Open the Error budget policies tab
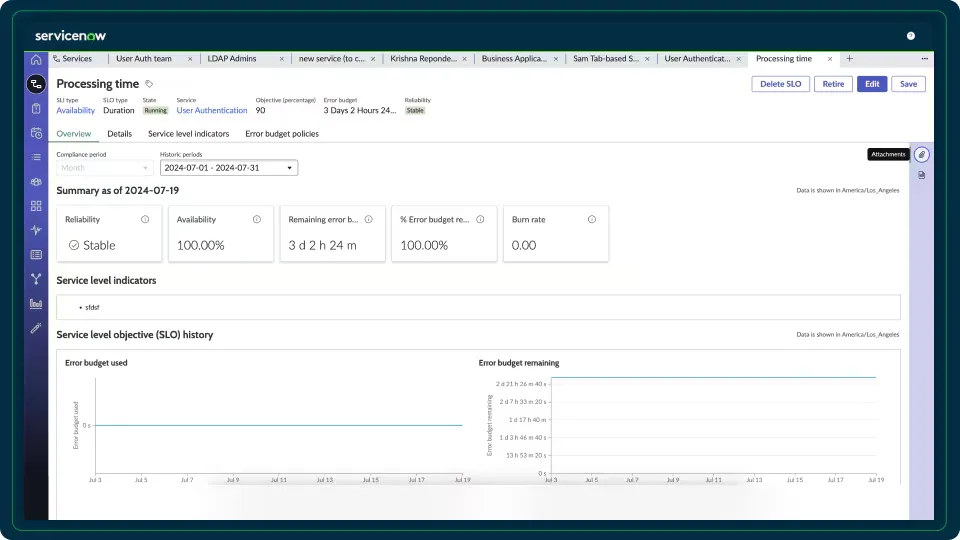The image size is (960, 540). click(x=281, y=134)
